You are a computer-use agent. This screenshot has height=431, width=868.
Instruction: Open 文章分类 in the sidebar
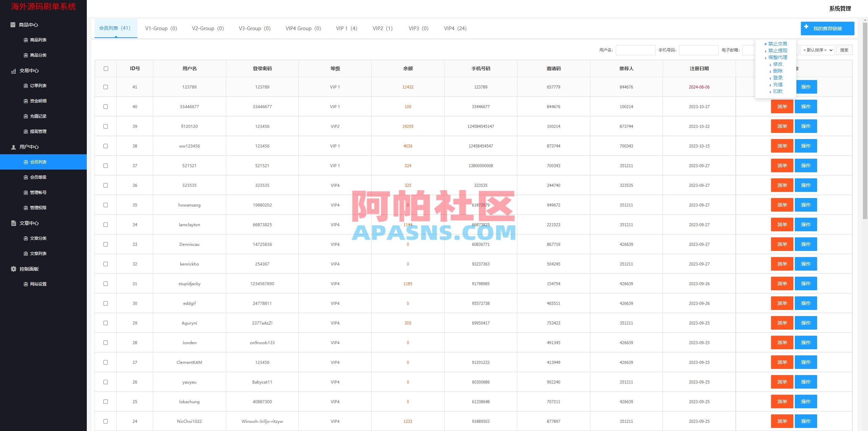click(38, 238)
